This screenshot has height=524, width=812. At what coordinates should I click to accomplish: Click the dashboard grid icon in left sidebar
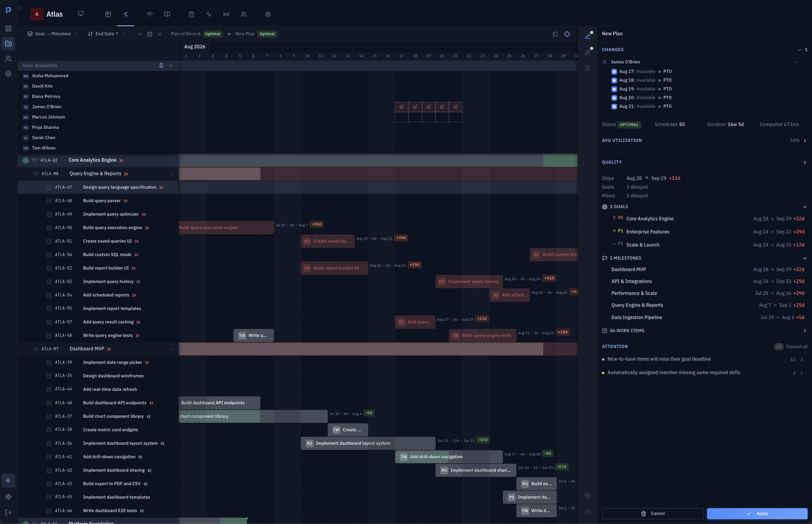pos(8,29)
